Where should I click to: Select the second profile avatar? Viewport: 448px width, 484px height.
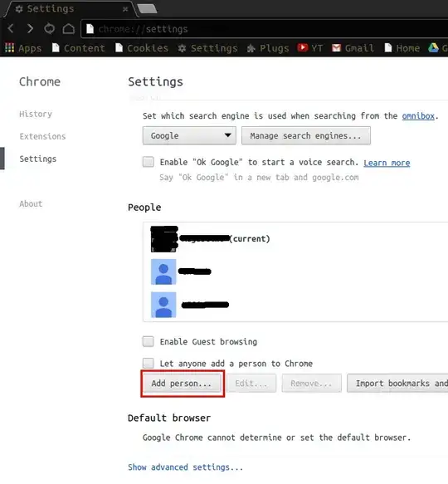pyautogui.click(x=163, y=271)
